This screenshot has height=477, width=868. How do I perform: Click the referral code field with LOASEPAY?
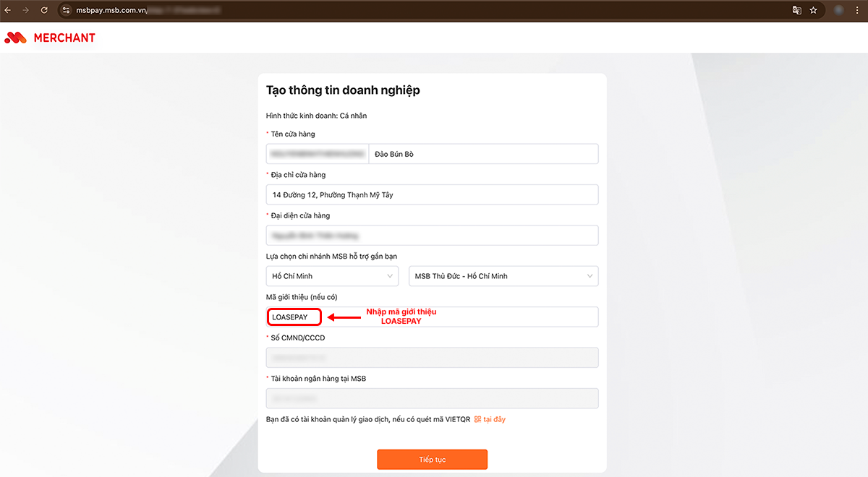[432, 317]
